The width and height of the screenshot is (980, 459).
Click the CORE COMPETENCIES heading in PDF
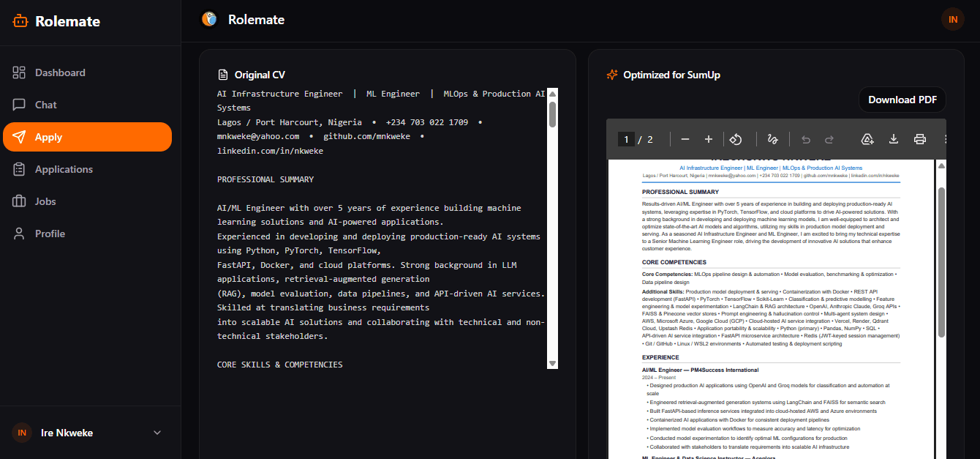[x=674, y=262]
